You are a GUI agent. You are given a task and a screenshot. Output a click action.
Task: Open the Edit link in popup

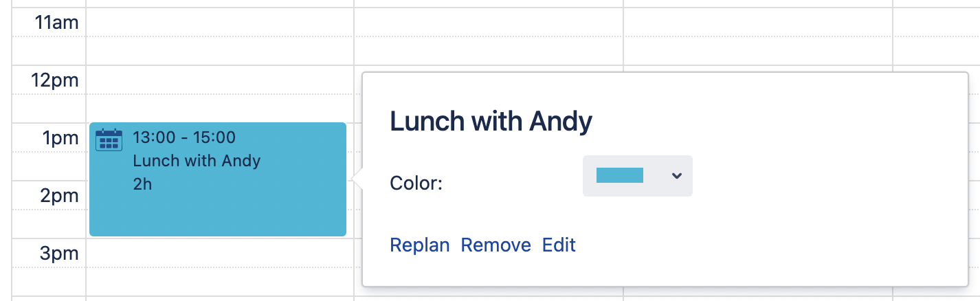coord(559,245)
